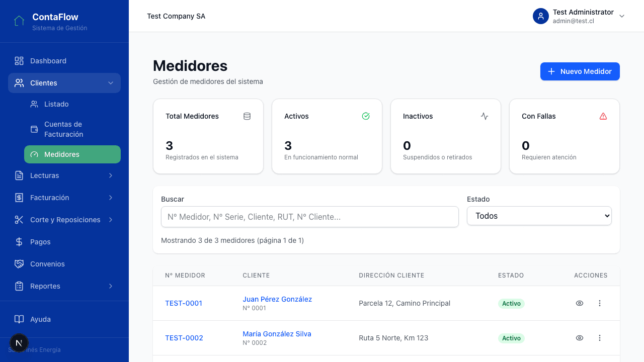
Task: Open the Estado filter dropdown
Action: [x=539, y=216]
